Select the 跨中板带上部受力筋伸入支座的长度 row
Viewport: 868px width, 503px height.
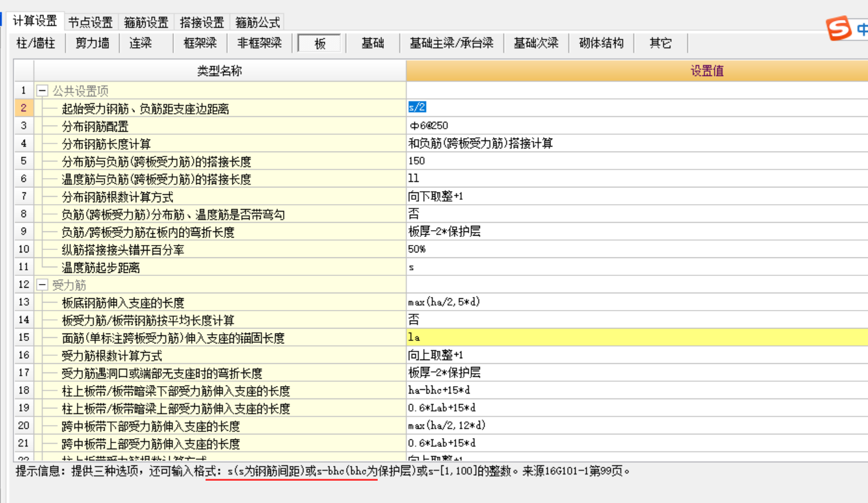pos(220,444)
